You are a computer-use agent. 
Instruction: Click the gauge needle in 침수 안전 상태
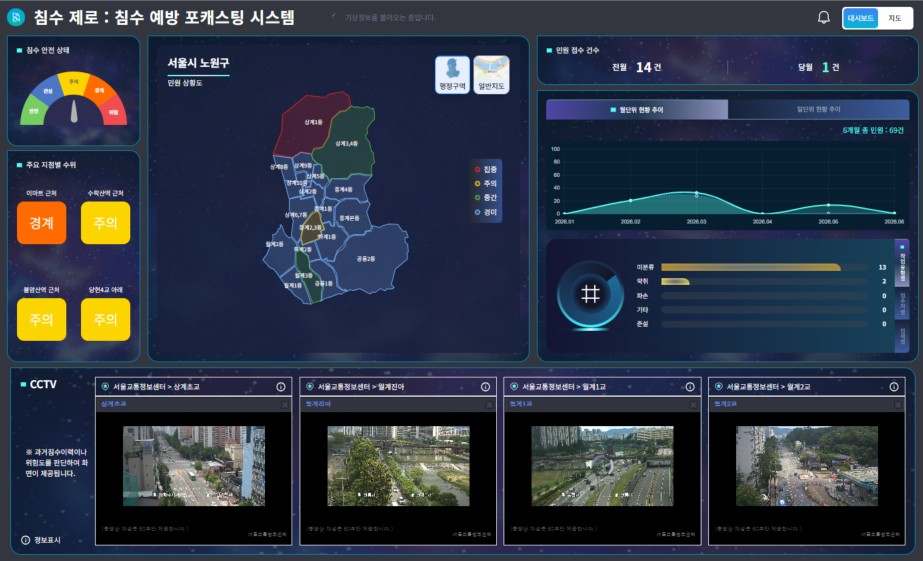pos(74,111)
